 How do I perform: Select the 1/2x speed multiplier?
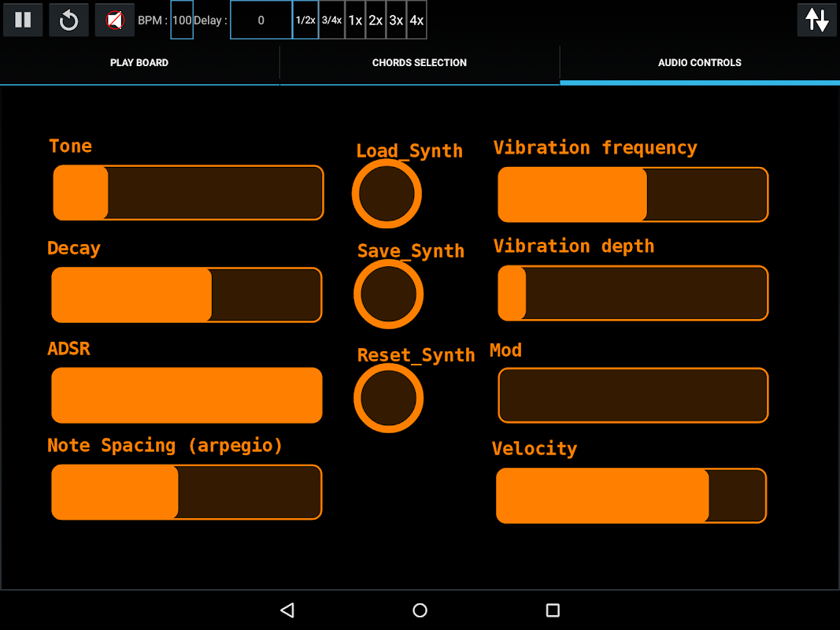[305, 20]
